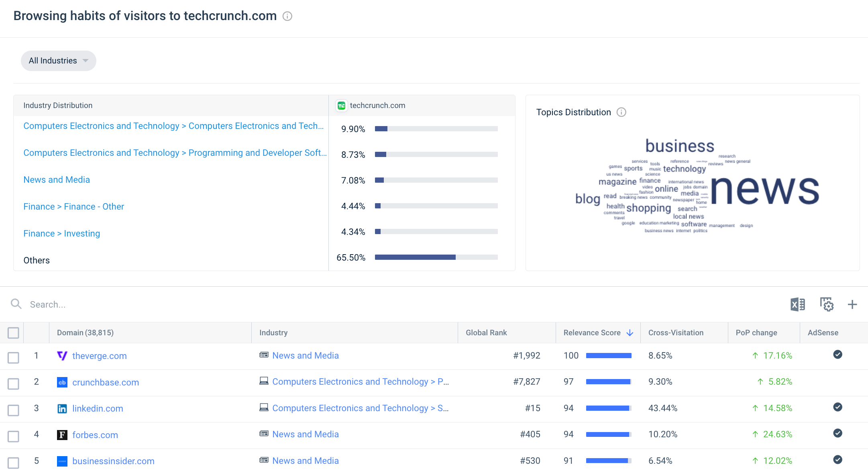Image resolution: width=868 pixels, height=473 pixels.
Task: Sort by PoP change column header
Action: click(756, 333)
